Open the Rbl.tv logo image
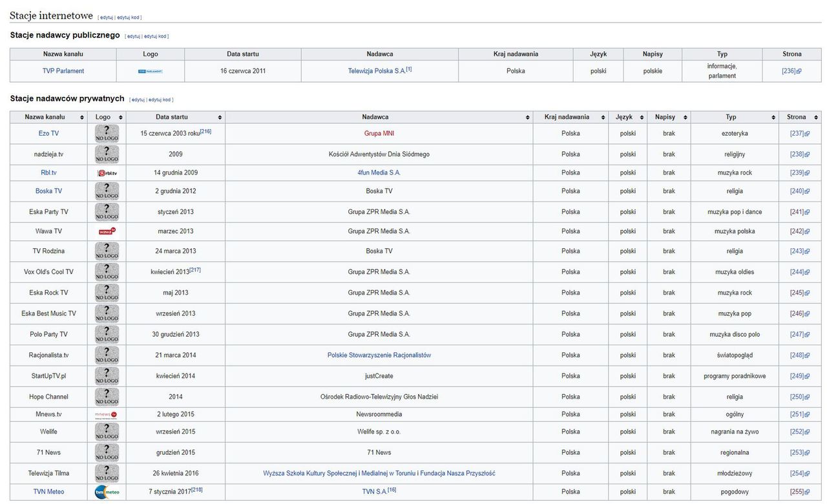 coord(107,173)
